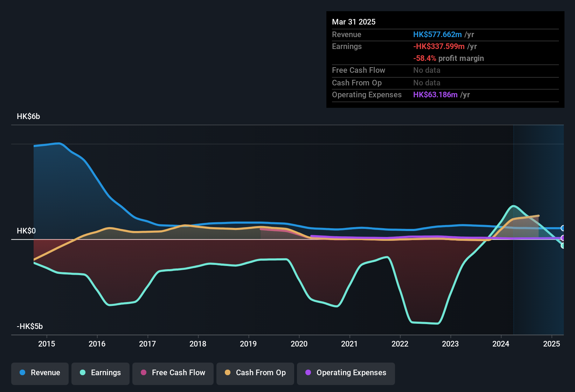Click the Mar 31 2025 tooltip date
The height and width of the screenshot is (392, 575).
click(354, 22)
